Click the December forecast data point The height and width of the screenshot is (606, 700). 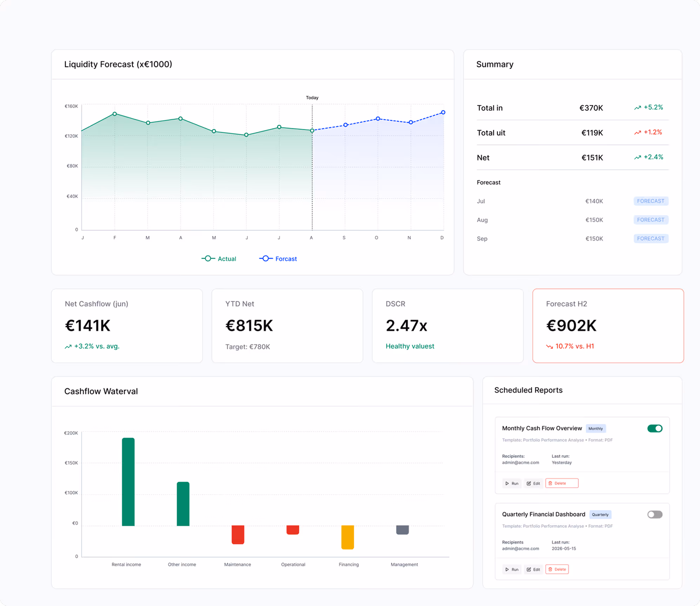coord(443,112)
